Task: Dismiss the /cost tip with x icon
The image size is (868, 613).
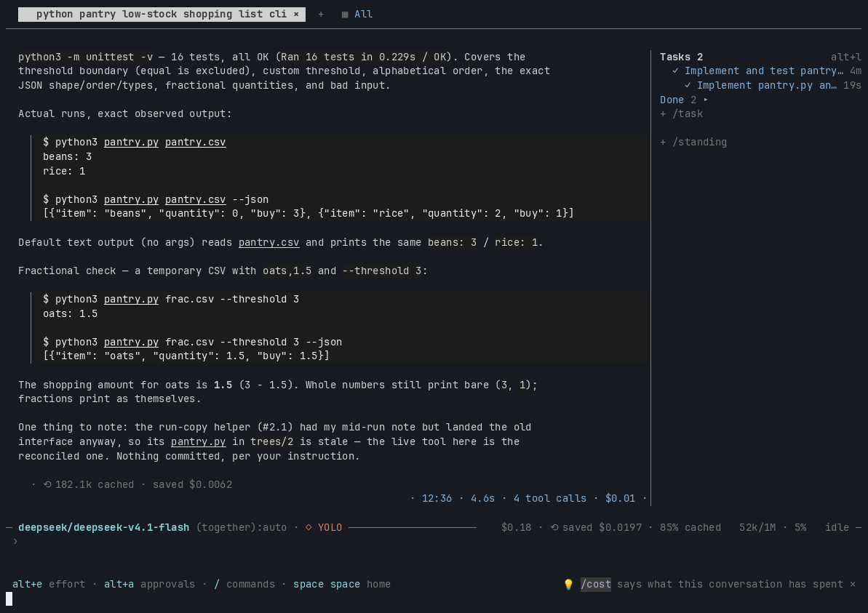Action: [853, 584]
